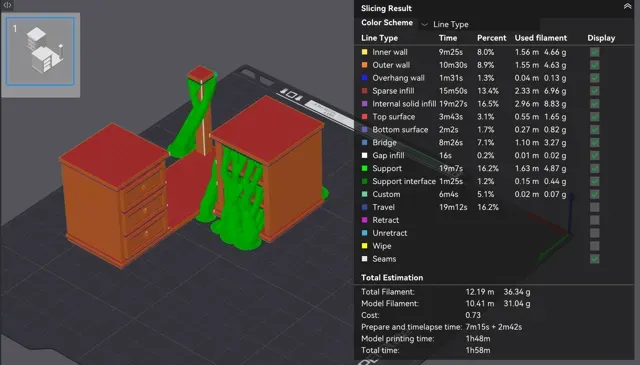Viewport: 640px width, 365px height.
Task: Click the Time column header
Action: (x=448, y=38)
